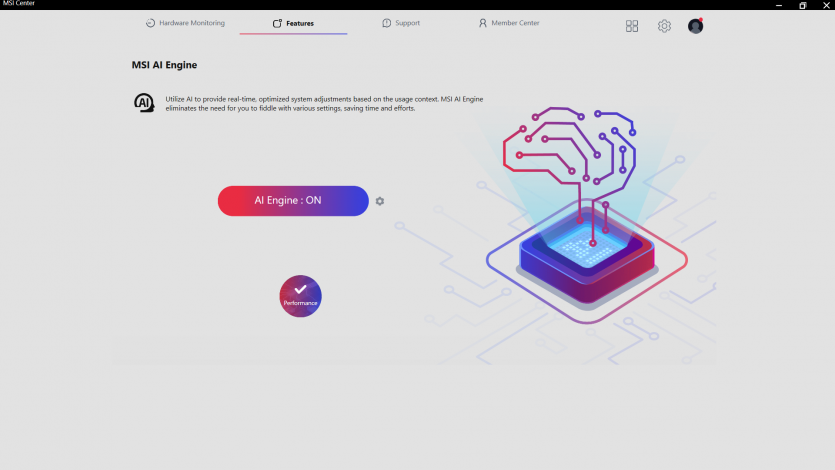Go to the Member Center tab
835x470 pixels.
tap(515, 23)
